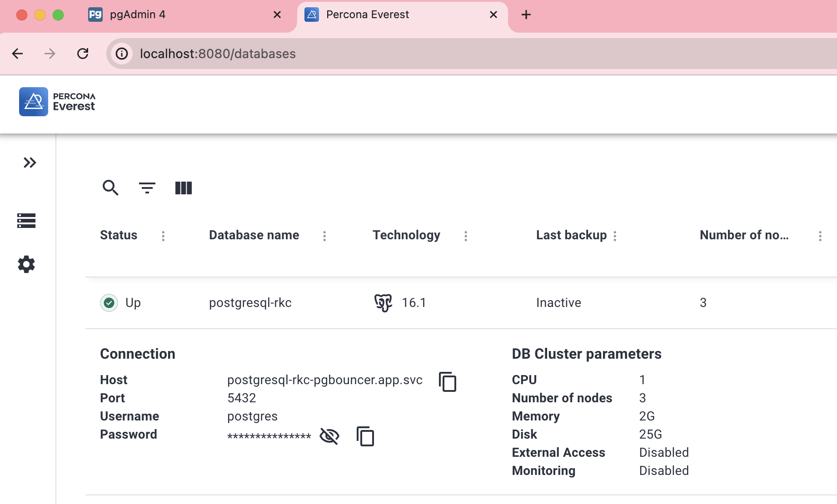837x504 pixels.
Task: Reveal the hidden password with the eye icon
Action: pyautogui.click(x=329, y=435)
